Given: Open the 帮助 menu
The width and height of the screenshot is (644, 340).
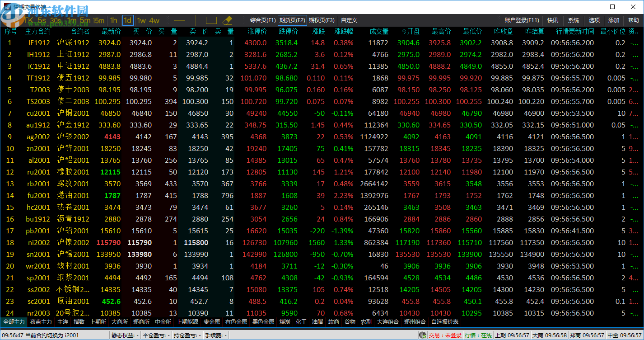Looking at the screenshot, I should (634, 20).
